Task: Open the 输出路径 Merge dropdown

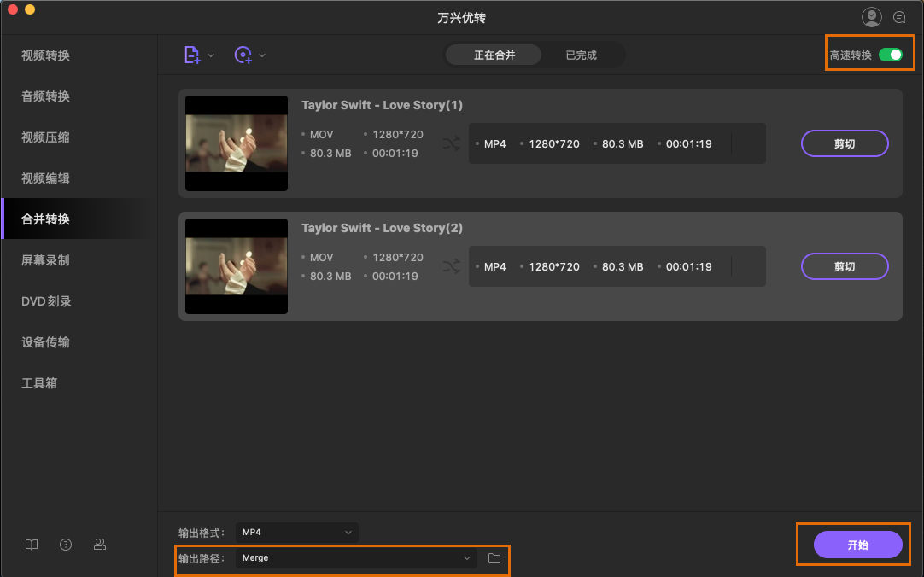Action: click(x=355, y=558)
